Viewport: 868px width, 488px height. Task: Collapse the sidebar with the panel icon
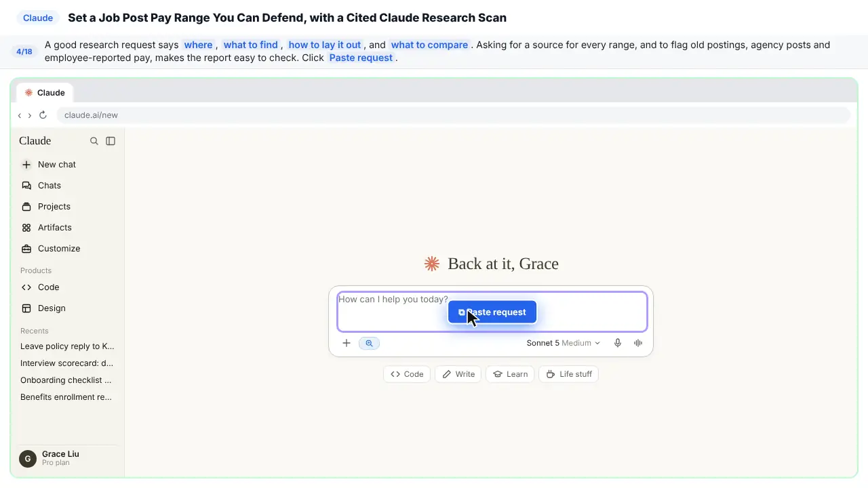[x=111, y=141]
